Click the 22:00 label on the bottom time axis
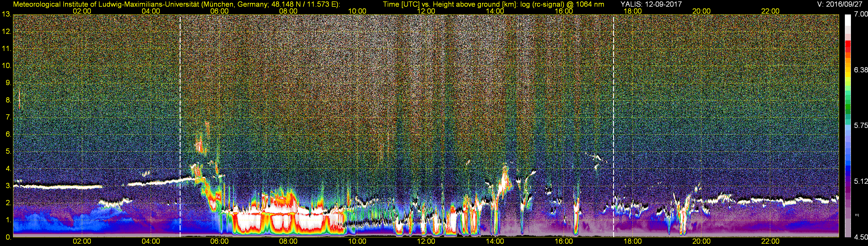 770,242
